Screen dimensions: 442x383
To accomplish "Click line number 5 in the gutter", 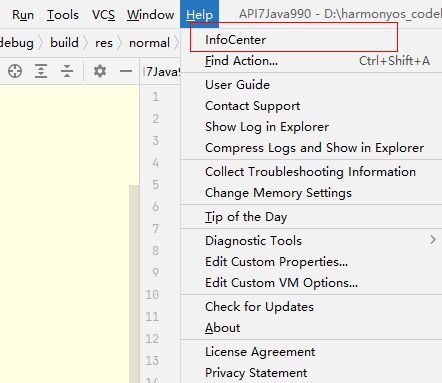I will point(155,185).
